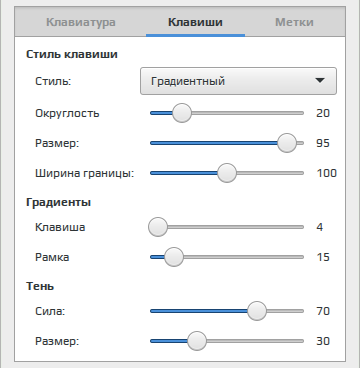This screenshot has height=368, width=360.
Task: Click the shadow Размер slider handle at 30
Action: [197, 341]
